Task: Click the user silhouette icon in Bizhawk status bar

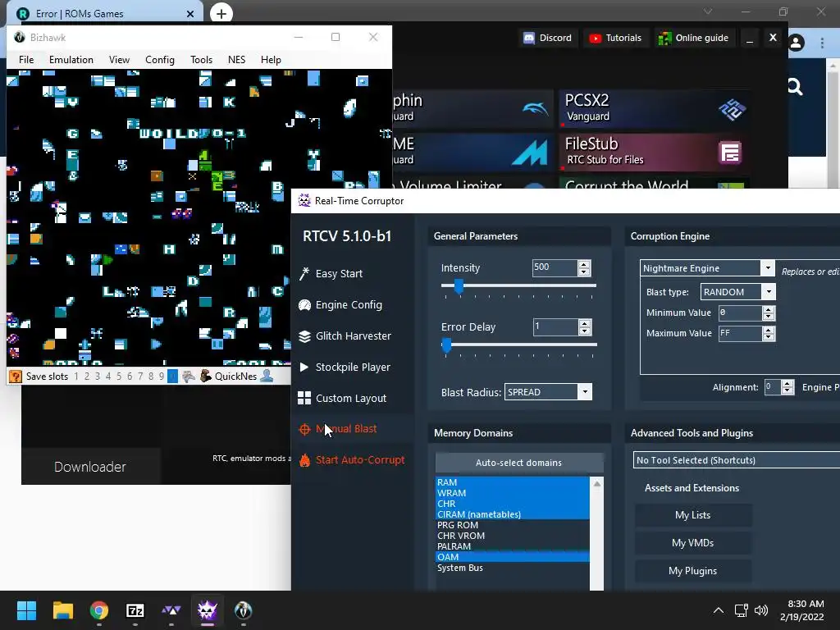Action: (x=267, y=376)
